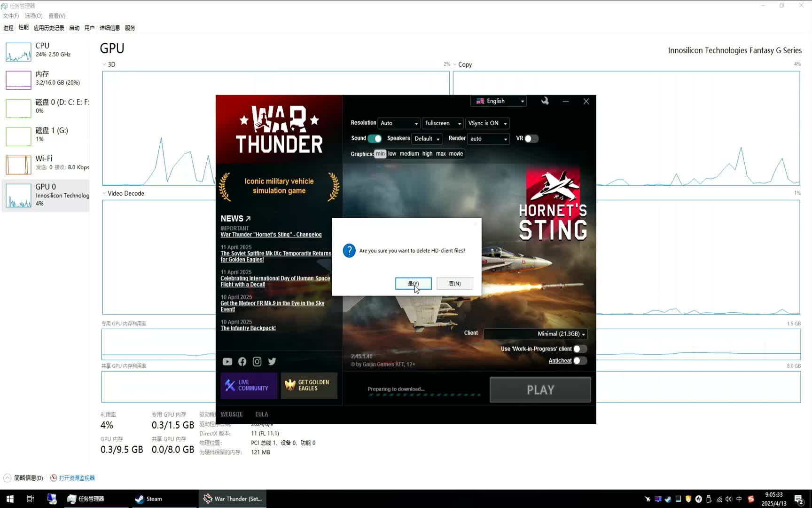
Task: Switch to the 进程 tab in Task Manager
Action: pos(8,28)
